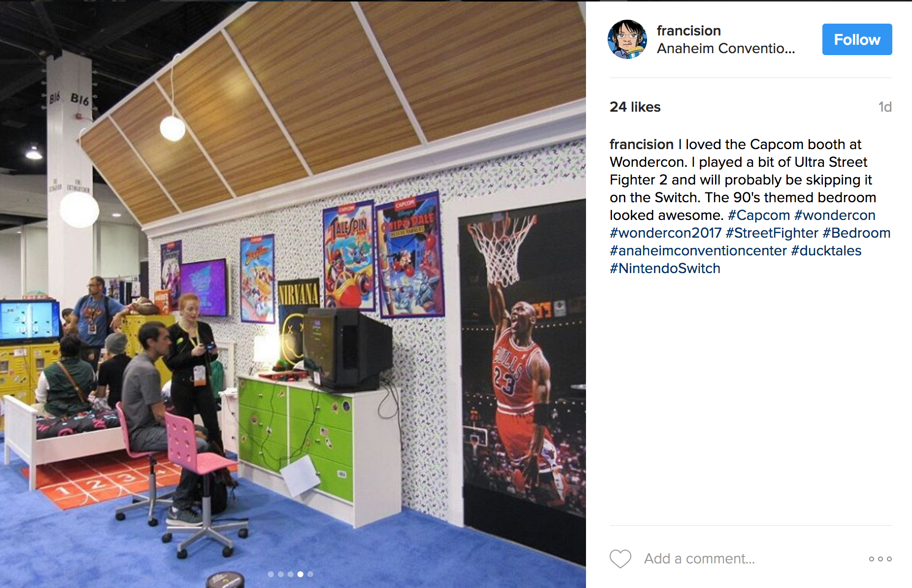Click the 24 likes count
The height and width of the screenshot is (588, 912).
pos(635,107)
